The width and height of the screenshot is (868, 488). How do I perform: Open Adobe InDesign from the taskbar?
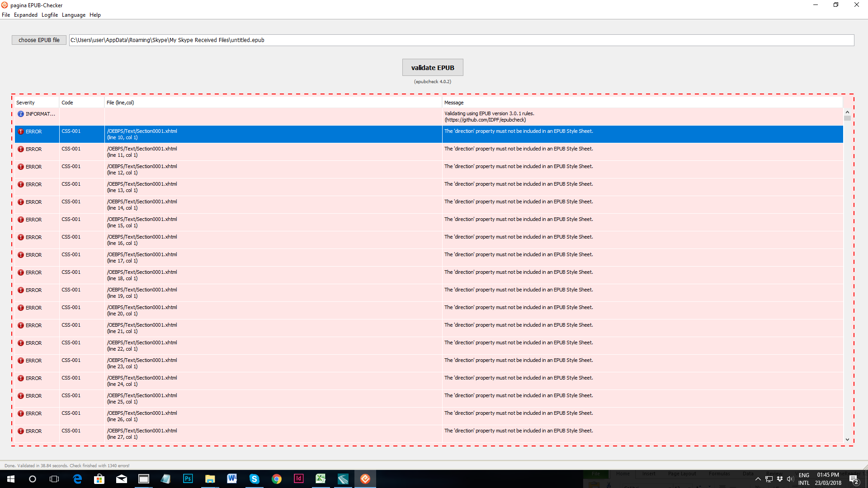coord(299,479)
